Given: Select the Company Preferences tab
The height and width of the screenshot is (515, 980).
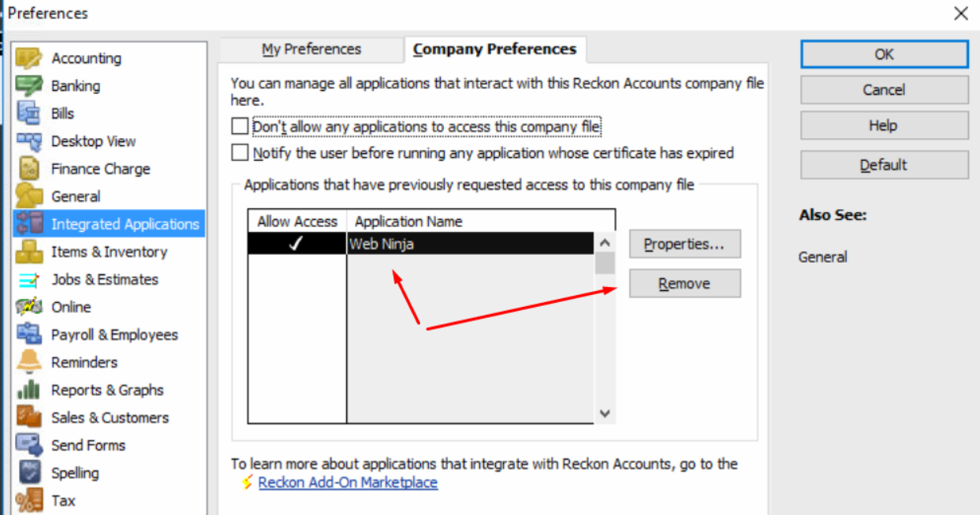Looking at the screenshot, I should click(x=494, y=49).
